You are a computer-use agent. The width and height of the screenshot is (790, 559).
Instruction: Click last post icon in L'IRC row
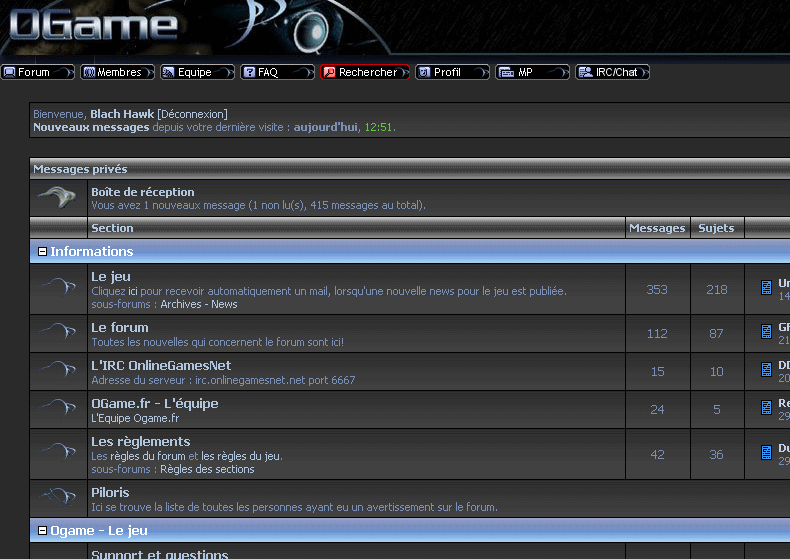click(766, 369)
